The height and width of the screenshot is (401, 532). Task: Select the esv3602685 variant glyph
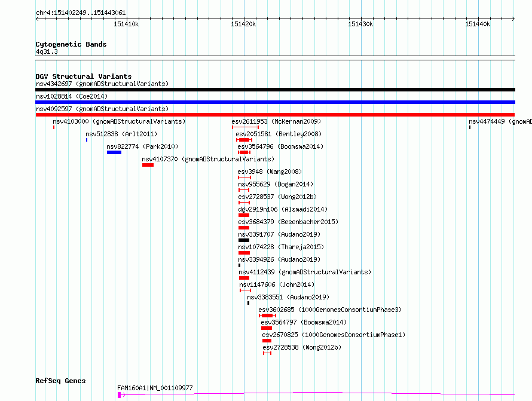pyautogui.click(x=267, y=316)
